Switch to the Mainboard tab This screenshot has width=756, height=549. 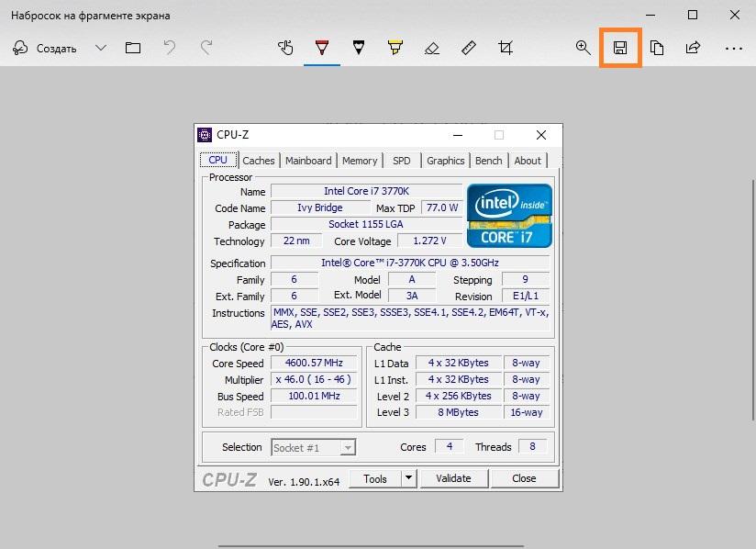tap(308, 161)
